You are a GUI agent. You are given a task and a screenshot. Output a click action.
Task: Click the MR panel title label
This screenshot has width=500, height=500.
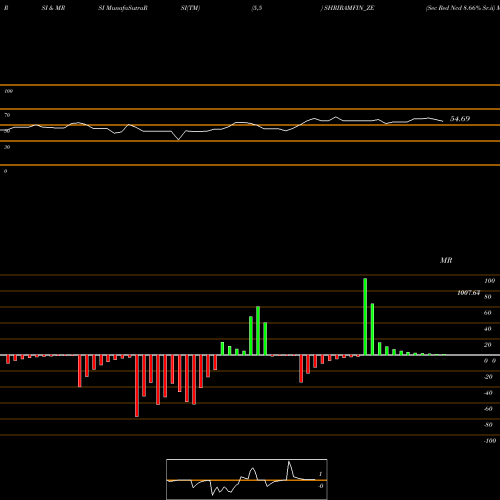(x=446, y=260)
